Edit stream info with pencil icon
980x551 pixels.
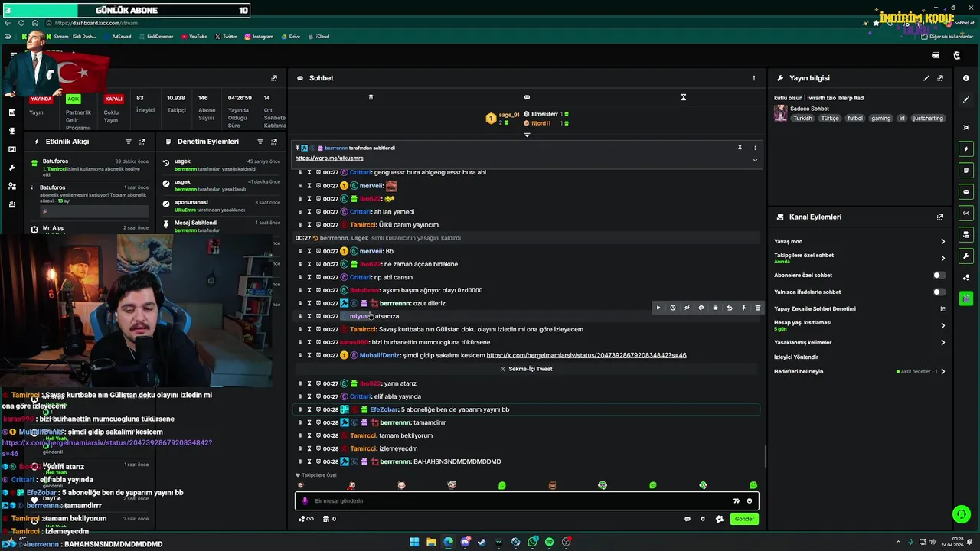pyautogui.click(x=926, y=78)
